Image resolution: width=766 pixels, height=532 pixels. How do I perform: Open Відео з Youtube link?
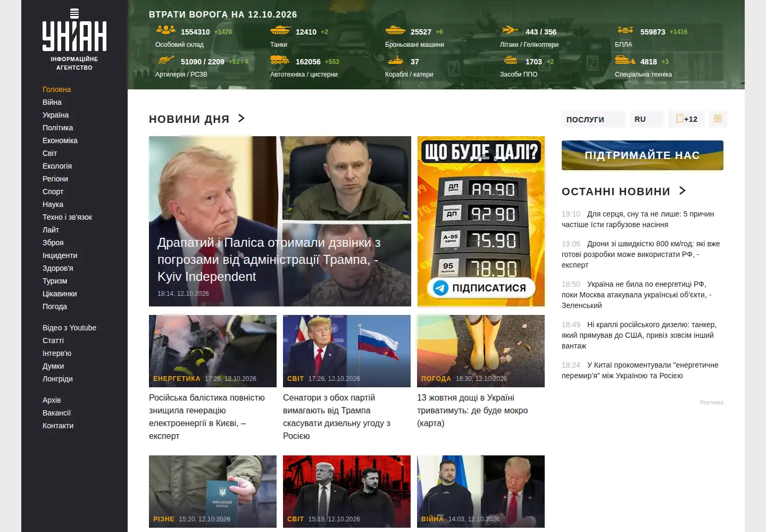click(69, 328)
